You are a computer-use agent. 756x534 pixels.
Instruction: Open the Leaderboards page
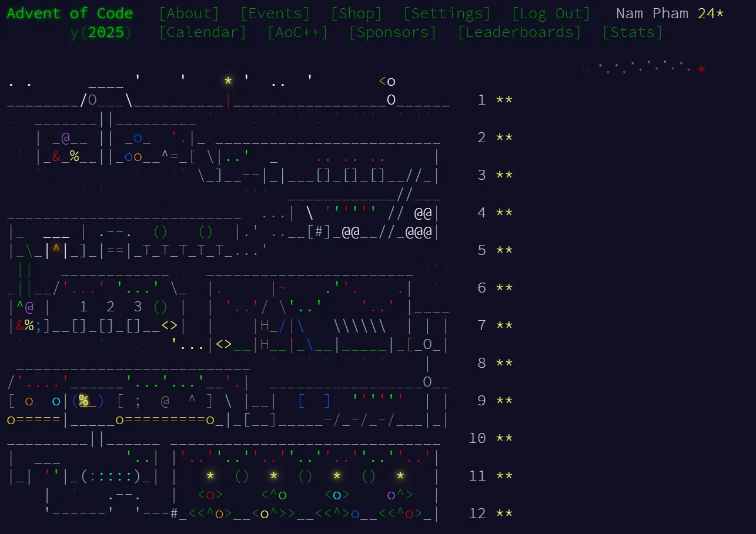tap(519, 32)
